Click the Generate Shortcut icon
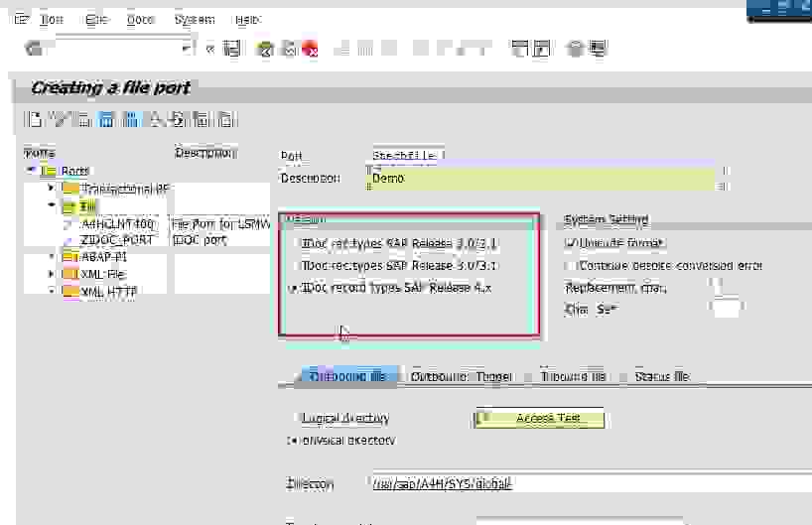The width and height of the screenshot is (812, 525). pyautogui.click(x=542, y=49)
